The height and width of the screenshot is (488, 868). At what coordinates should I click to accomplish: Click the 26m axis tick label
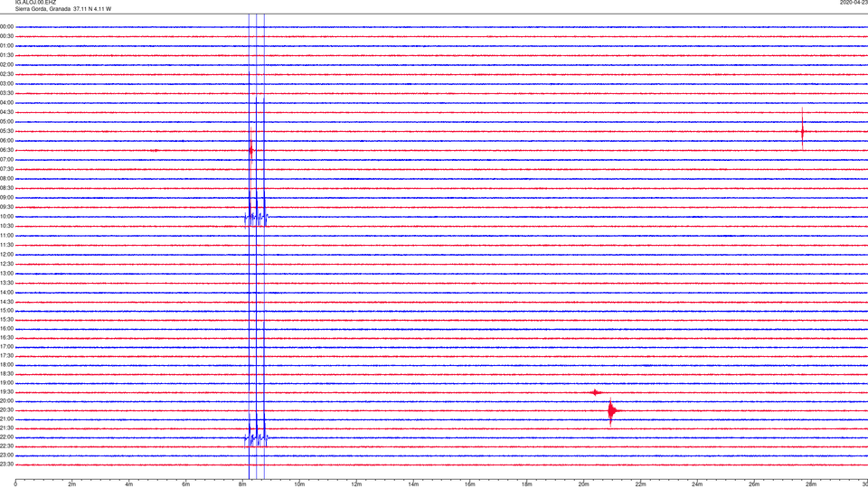click(754, 484)
